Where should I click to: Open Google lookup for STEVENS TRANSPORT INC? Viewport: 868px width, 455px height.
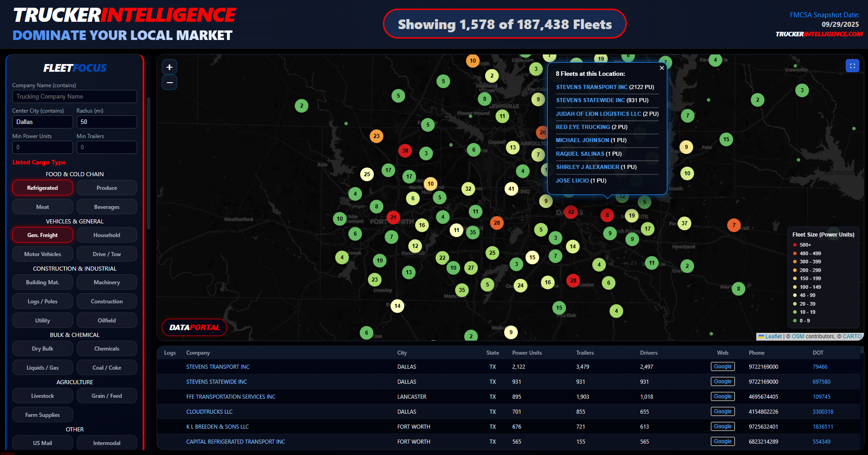point(722,366)
